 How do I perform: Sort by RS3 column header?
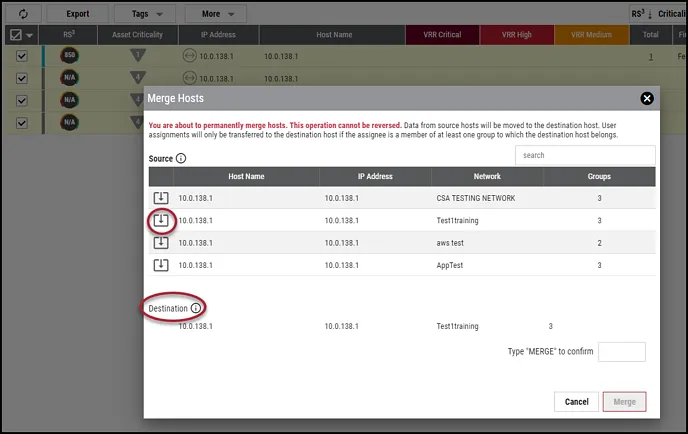[68, 35]
